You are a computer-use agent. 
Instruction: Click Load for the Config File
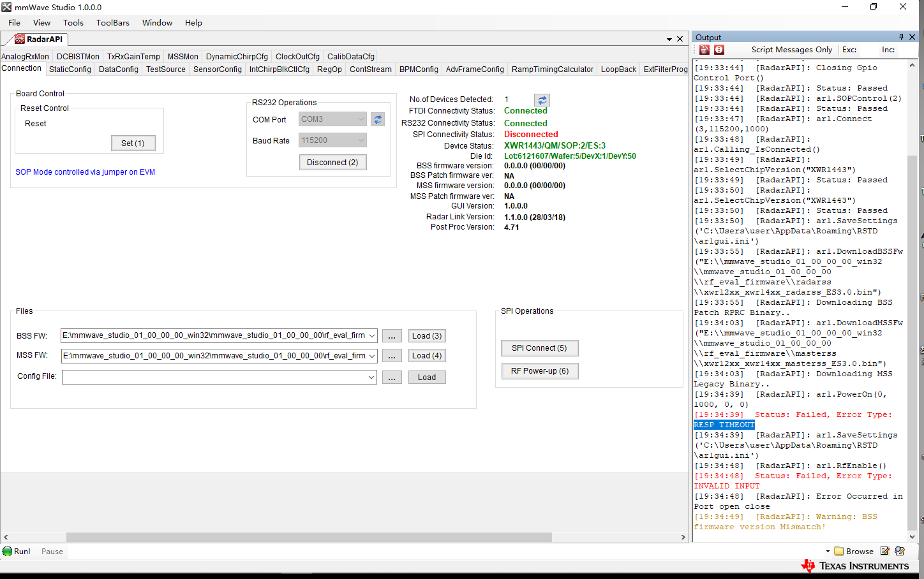(427, 377)
